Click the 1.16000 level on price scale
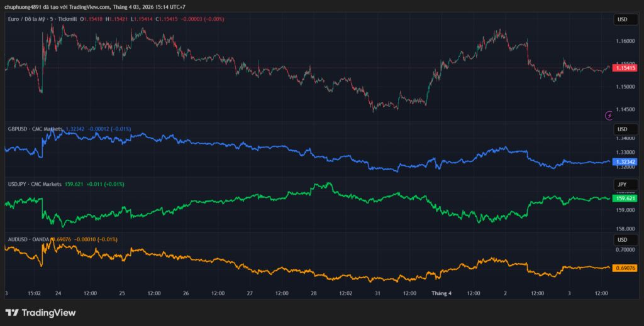The width and height of the screenshot is (644, 326). [625, 41]
